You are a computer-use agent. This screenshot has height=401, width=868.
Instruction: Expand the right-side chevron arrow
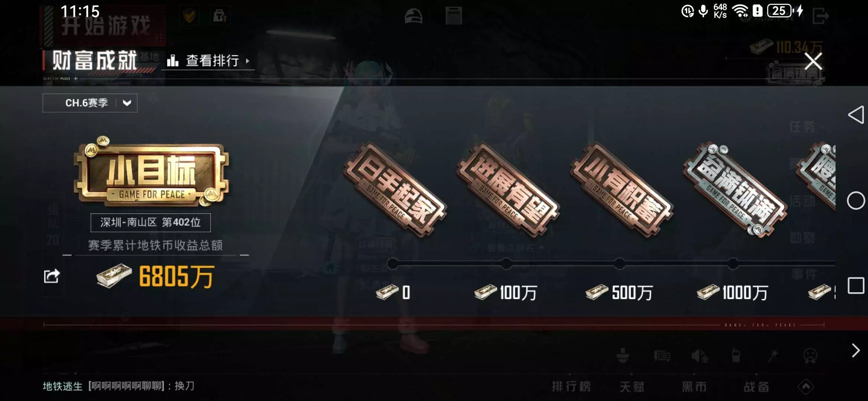[855, 351]
